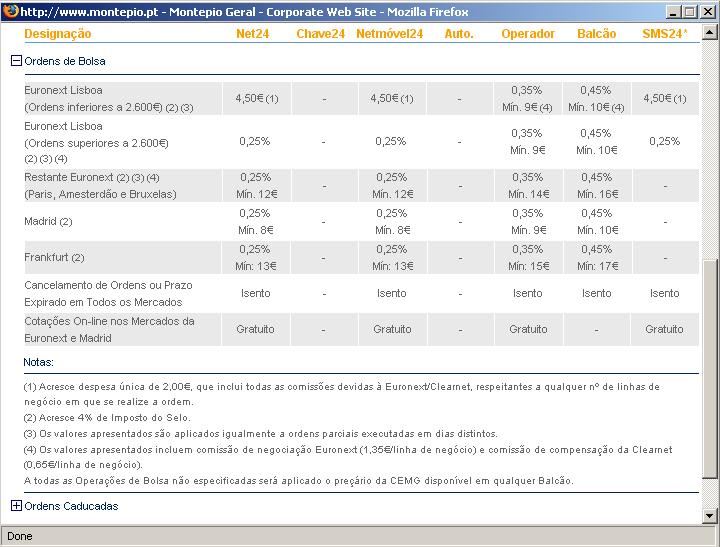Click Net24 Isento cell

[x=256, y=293]
